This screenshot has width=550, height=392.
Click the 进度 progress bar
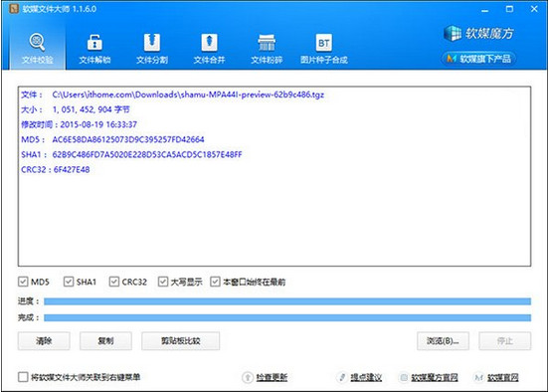point(287,301)
